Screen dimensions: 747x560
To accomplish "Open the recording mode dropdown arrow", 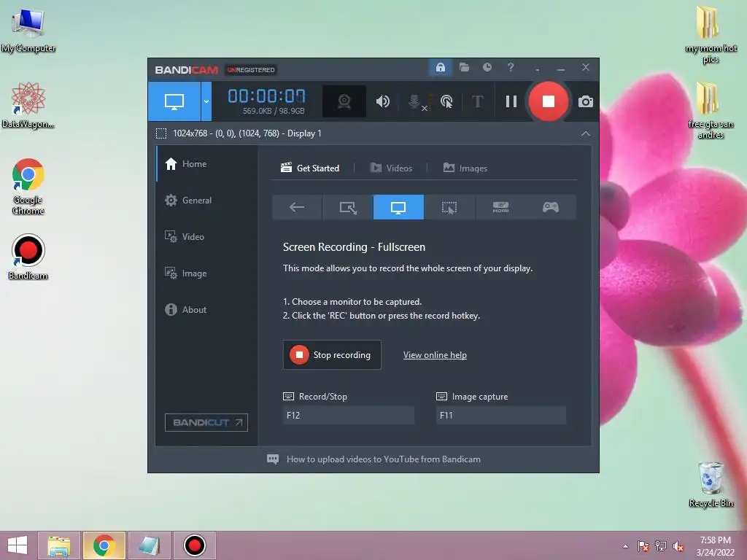I will (x=206, y=101).
